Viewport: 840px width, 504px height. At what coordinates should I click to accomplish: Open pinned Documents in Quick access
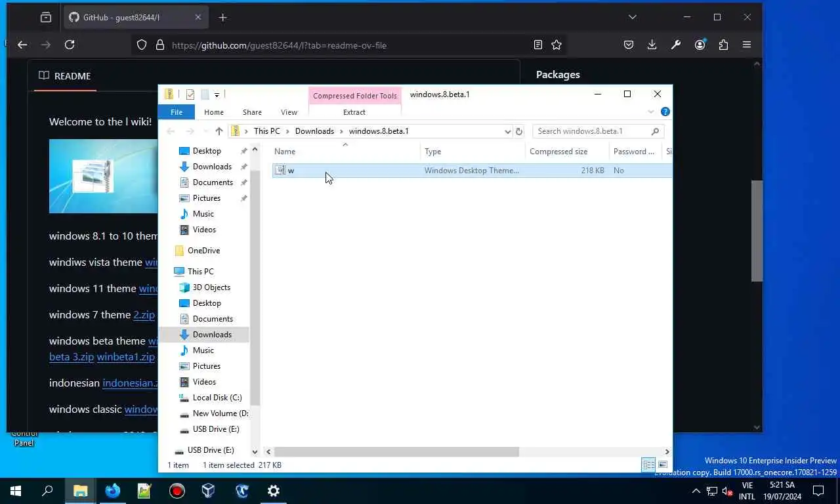pos(213,182)
